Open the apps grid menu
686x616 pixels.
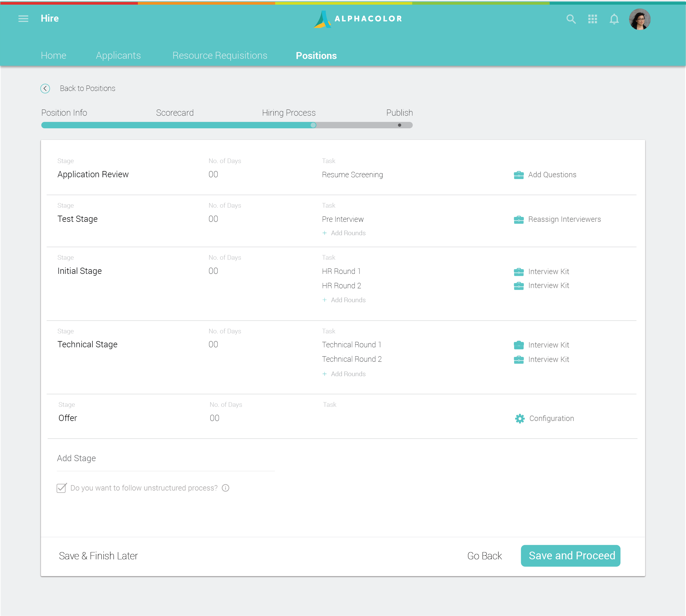[592, 19]
